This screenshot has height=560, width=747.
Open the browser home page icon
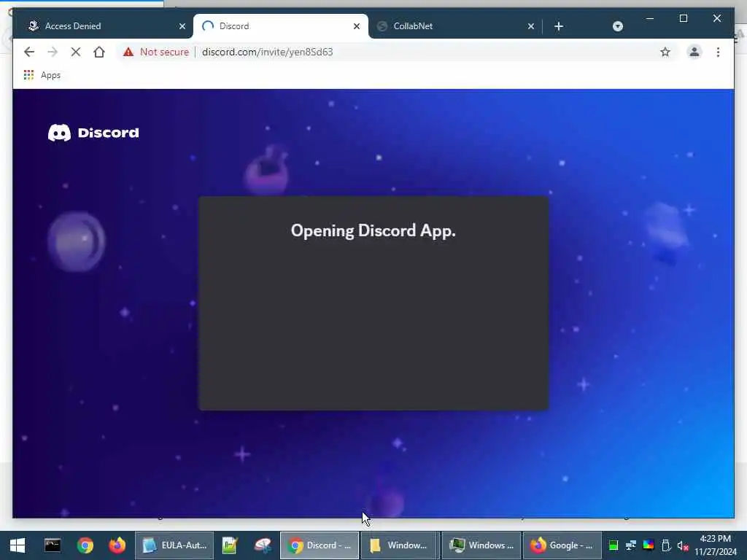click(x=99, y=52)
